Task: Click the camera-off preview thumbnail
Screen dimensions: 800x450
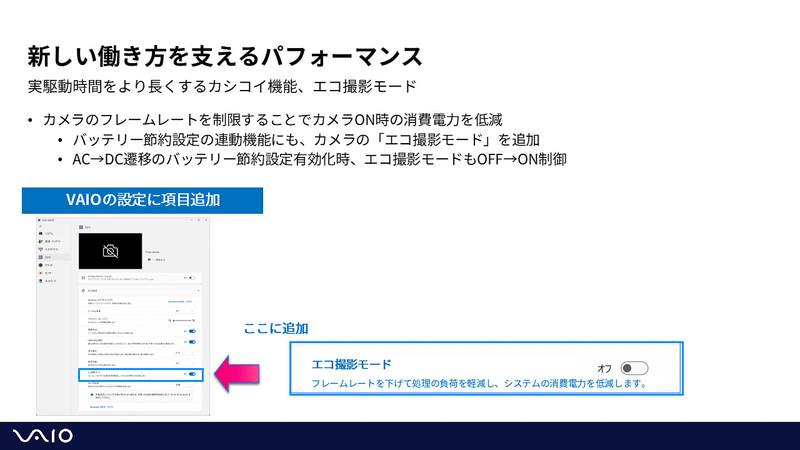Action: click(110, 251)
